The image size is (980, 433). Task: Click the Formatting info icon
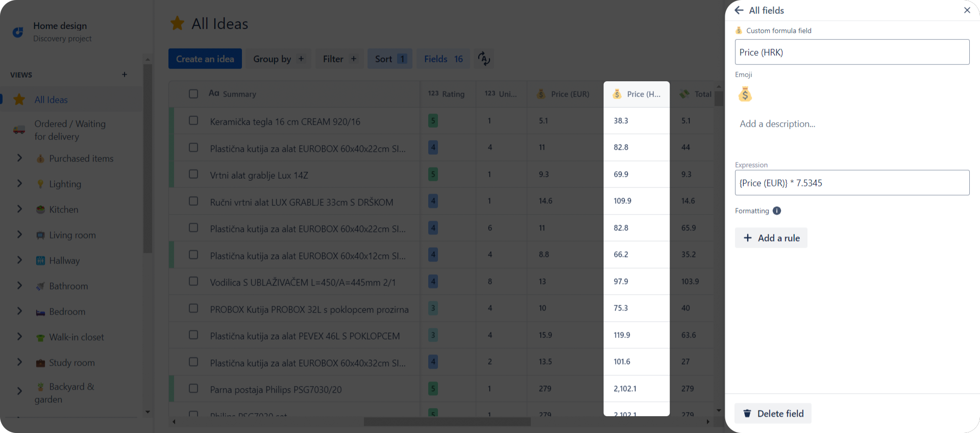coord(776,211)
